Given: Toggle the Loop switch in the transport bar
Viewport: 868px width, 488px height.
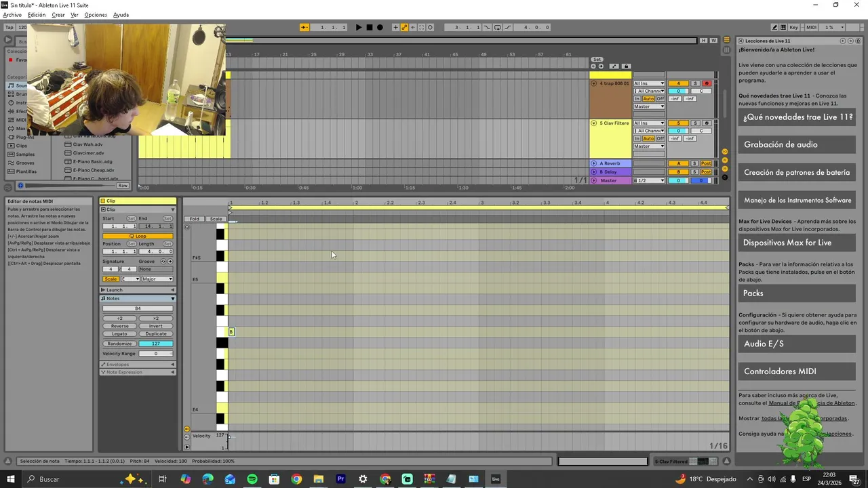Looking at the screenshot, I should pyautogui.click(x=497, y=27).
